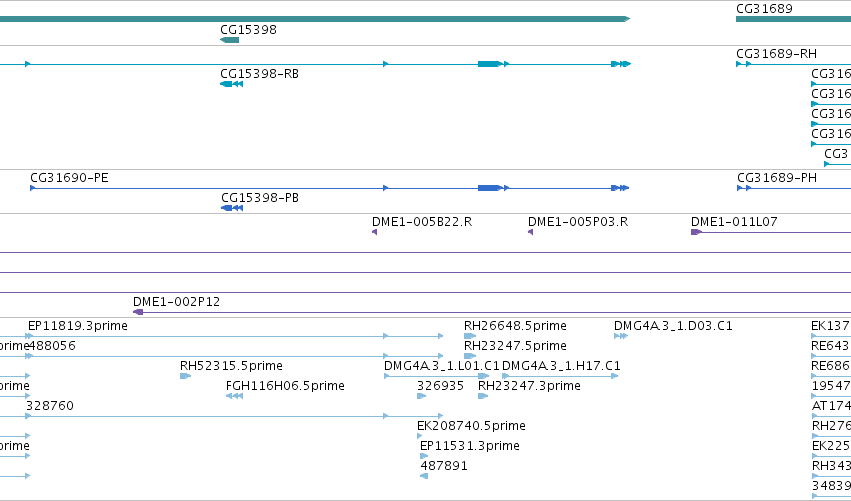Click the RH26648.5prime EST label
This screenshot has width=851, height=501.
pos(515,326)
